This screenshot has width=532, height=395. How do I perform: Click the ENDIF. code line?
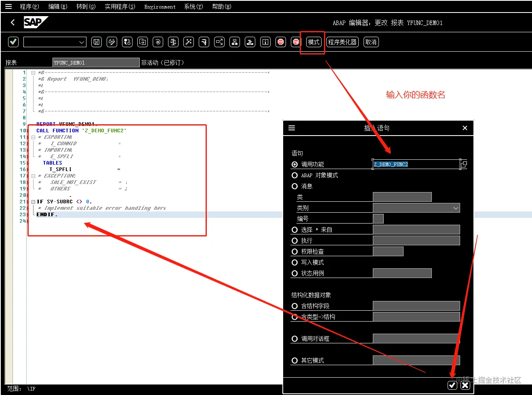(x=47, y=215)
